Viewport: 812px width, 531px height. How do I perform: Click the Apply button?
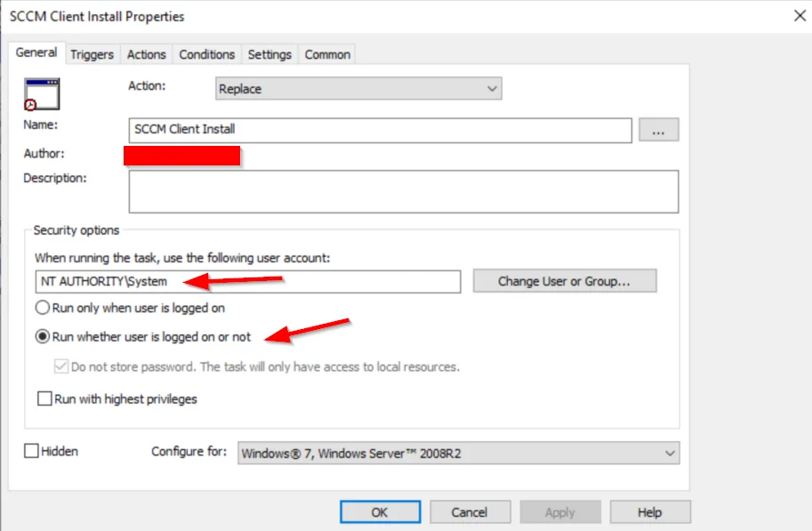click(x=559, y=511)
